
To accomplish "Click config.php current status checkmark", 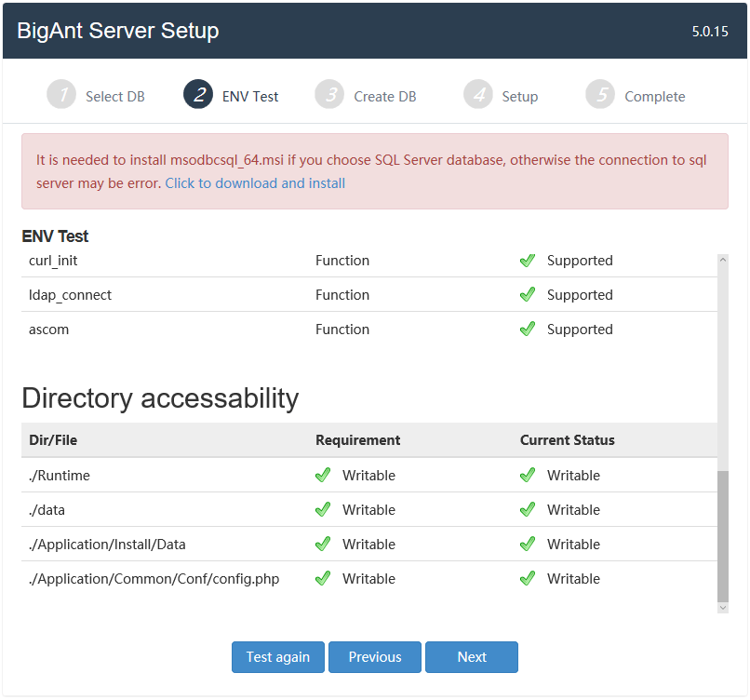I will [528, 579].
